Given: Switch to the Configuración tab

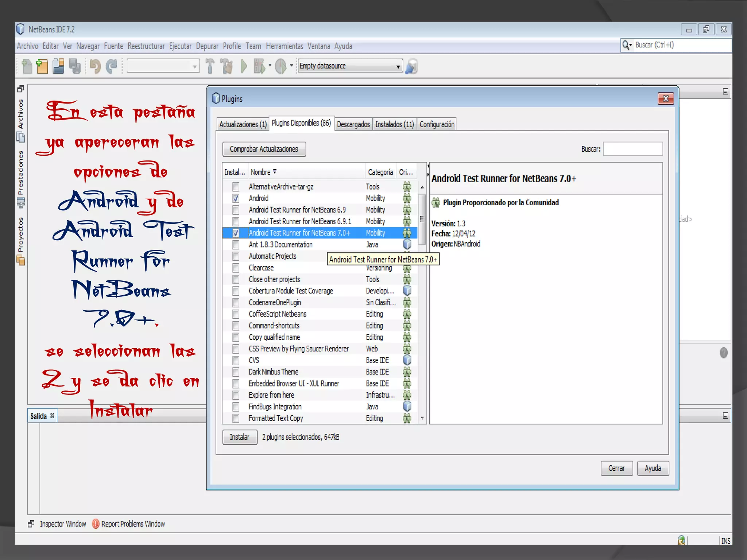Looking at the screenshot, I should tap(437, 124).
